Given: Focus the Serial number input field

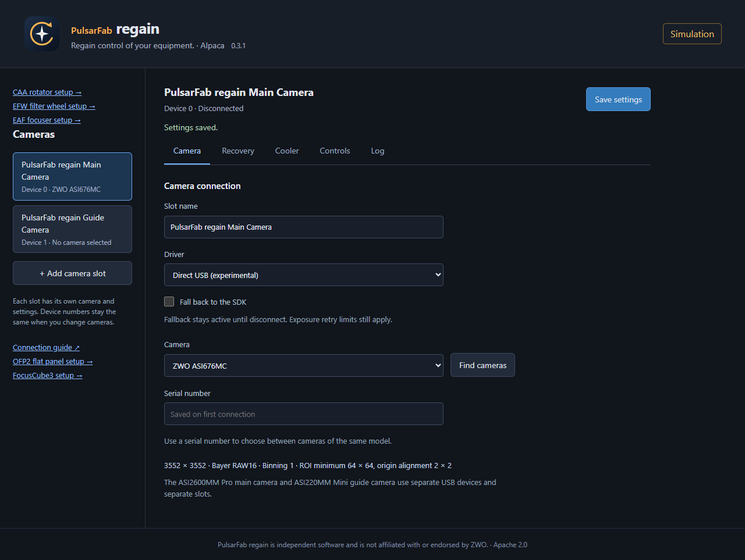Looking at the screenshot, I should pos(304,414).
